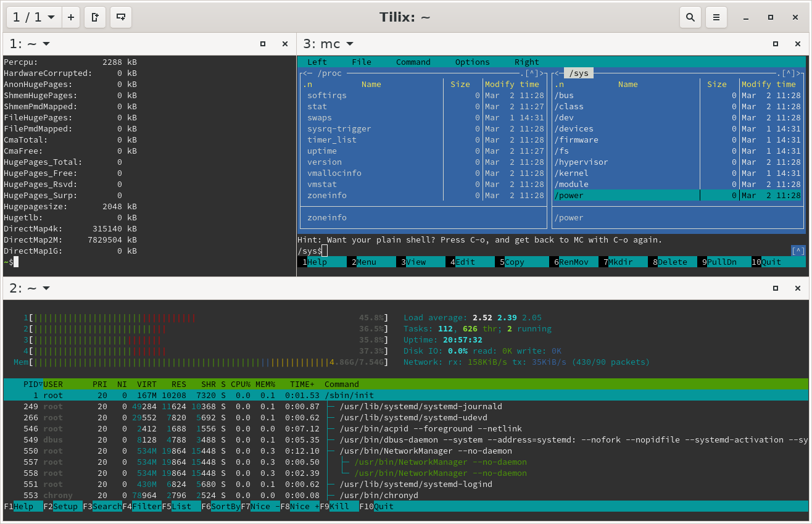The image size is (812, 524).
Task: Open mc Left menu
Action: tap(317, 62)
